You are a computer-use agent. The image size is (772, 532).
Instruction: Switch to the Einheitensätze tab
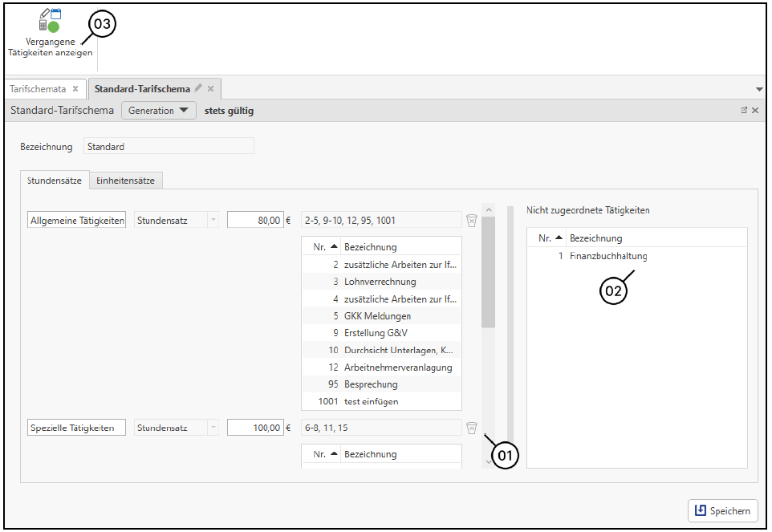pos(125,181)
